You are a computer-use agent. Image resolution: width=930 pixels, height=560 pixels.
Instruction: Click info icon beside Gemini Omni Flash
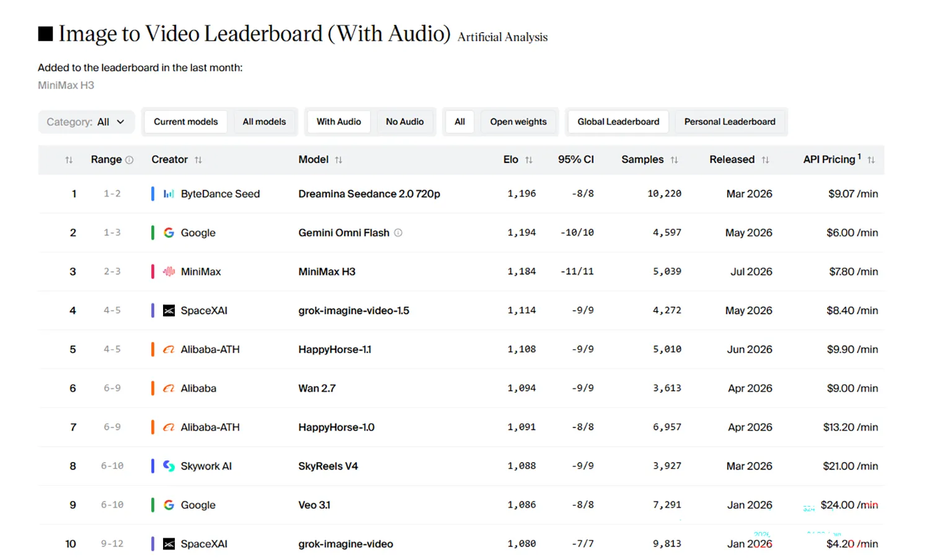coord(398,233)
